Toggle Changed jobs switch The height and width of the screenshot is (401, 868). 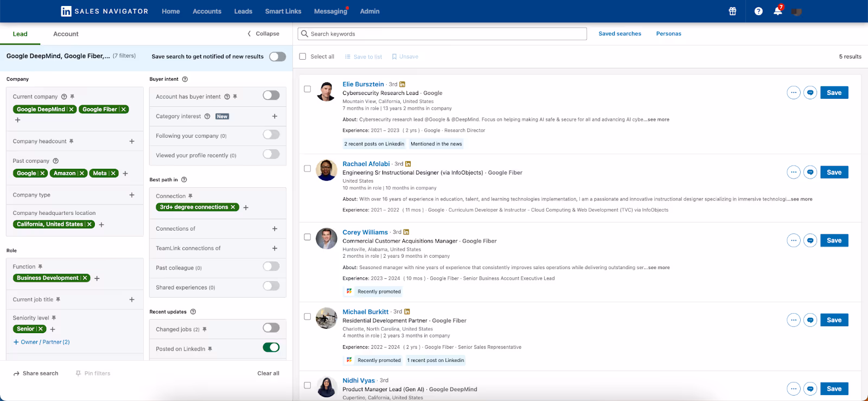tap(271, 328)
